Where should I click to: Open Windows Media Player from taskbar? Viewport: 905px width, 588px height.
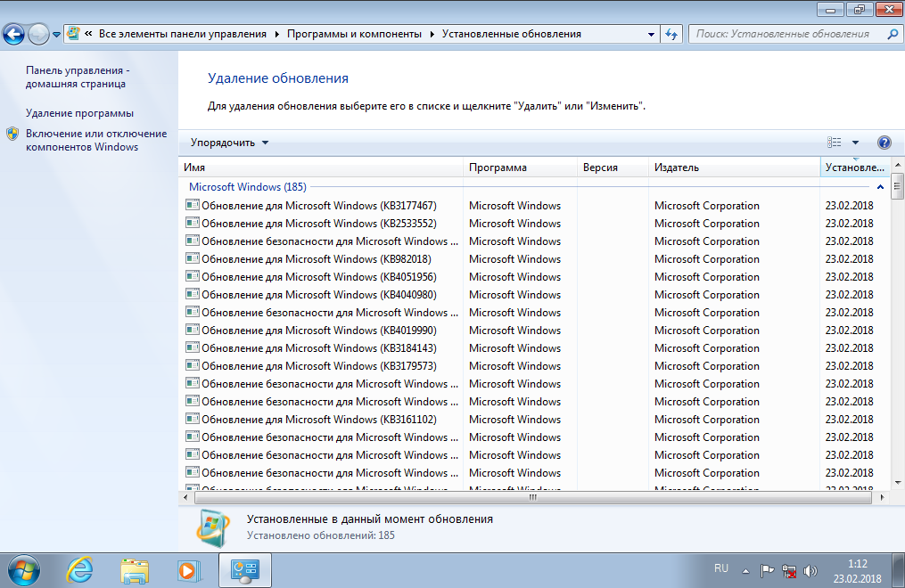tap(189, 571)
